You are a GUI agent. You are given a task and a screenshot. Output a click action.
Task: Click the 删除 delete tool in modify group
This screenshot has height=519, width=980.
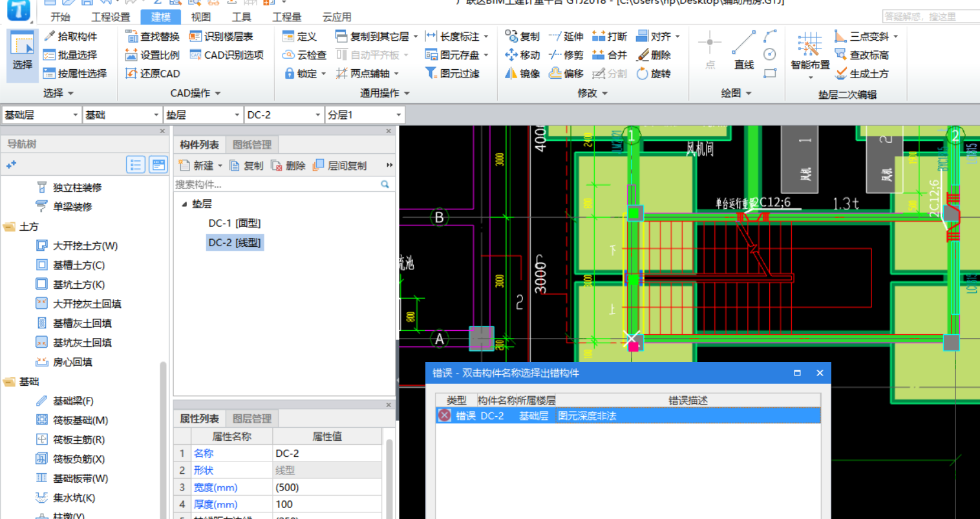point(654,56)
